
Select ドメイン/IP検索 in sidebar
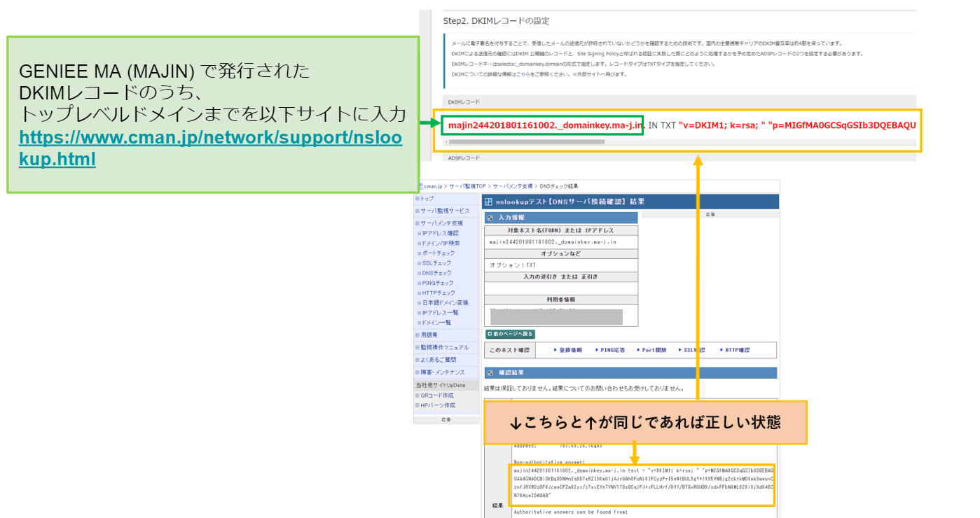tap(440, 243)
